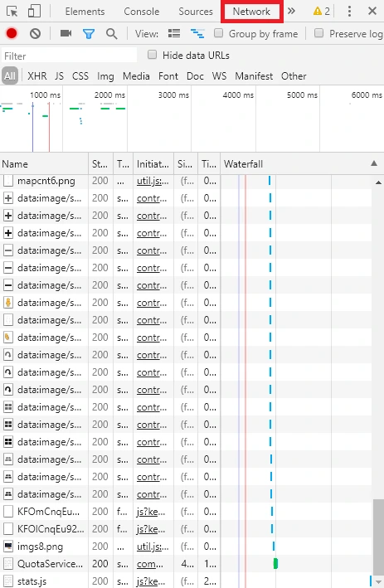Select the All filter type
The height and width of the screenshot is (588, 384).
(10, 76)
